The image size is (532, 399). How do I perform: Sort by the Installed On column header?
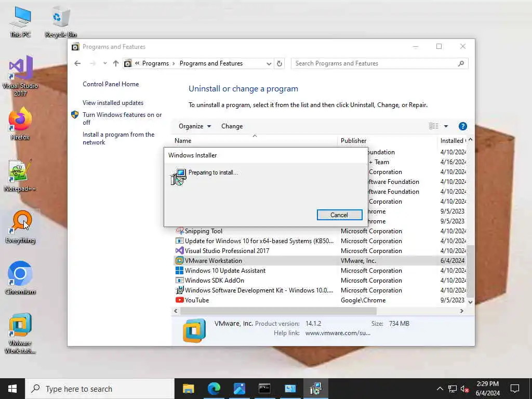tap(453, 140)
